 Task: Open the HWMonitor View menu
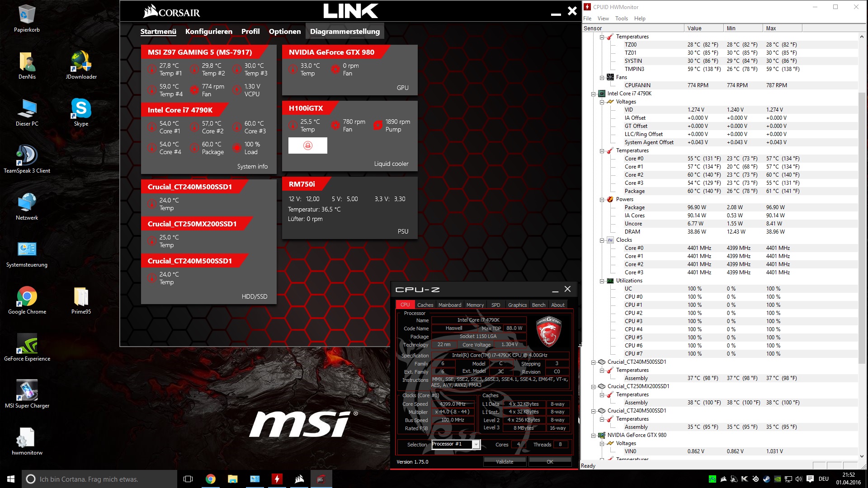point(603,19)
